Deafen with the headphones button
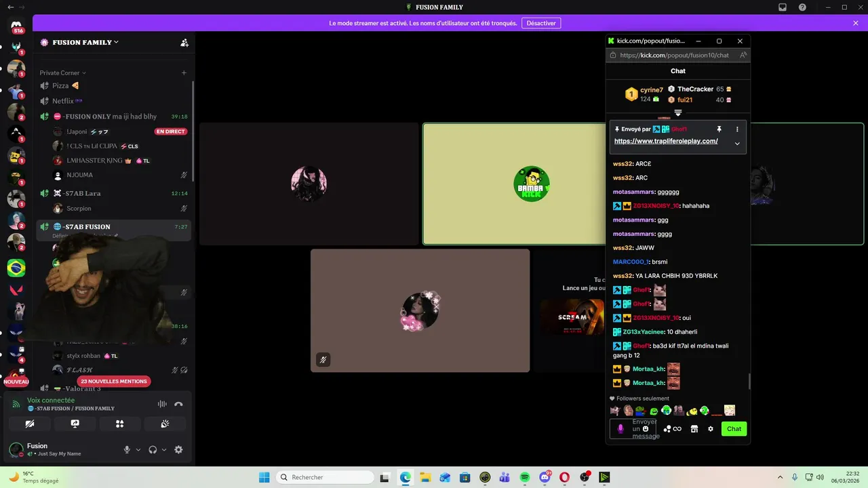The height and width of the screenshot is (488, 868). (x=153, y=449)
